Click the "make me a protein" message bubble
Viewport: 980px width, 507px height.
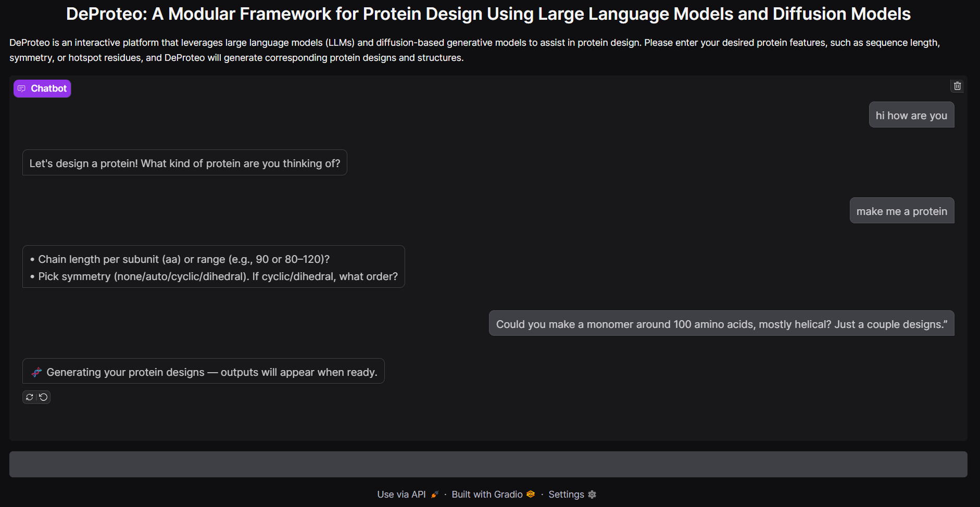(x=901, y=211)
